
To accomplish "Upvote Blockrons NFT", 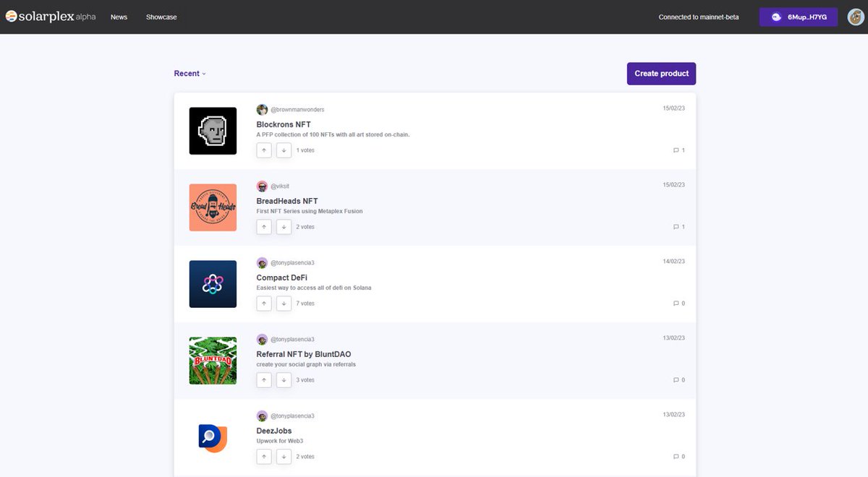I will click(x=264, y=150).
